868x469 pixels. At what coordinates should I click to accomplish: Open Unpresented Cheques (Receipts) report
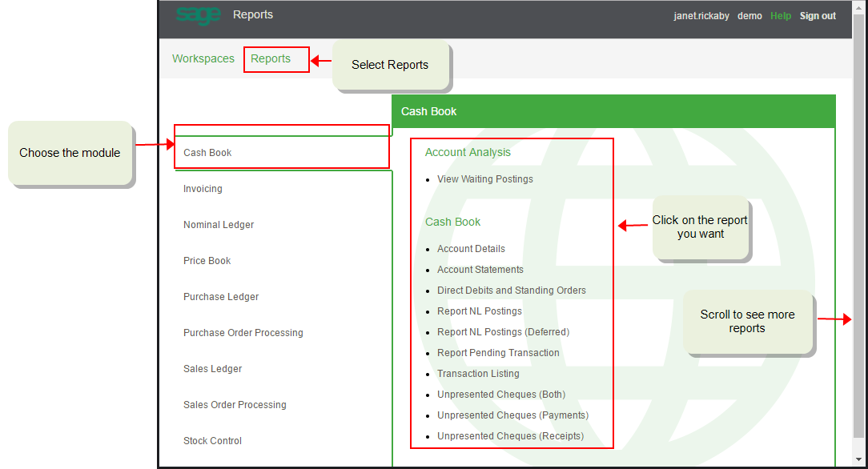(510, 436)
